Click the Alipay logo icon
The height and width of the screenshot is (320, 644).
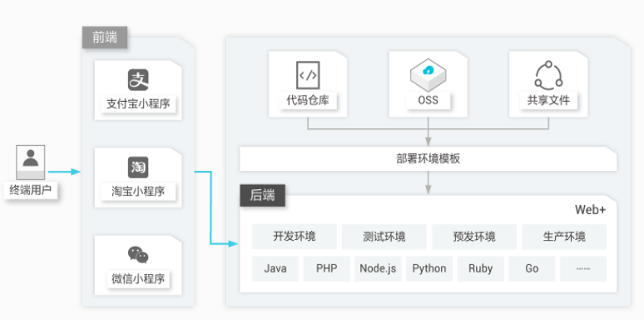138,80
